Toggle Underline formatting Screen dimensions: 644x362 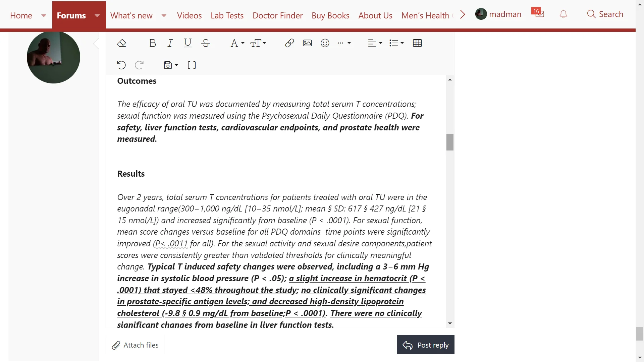(188, 43)
